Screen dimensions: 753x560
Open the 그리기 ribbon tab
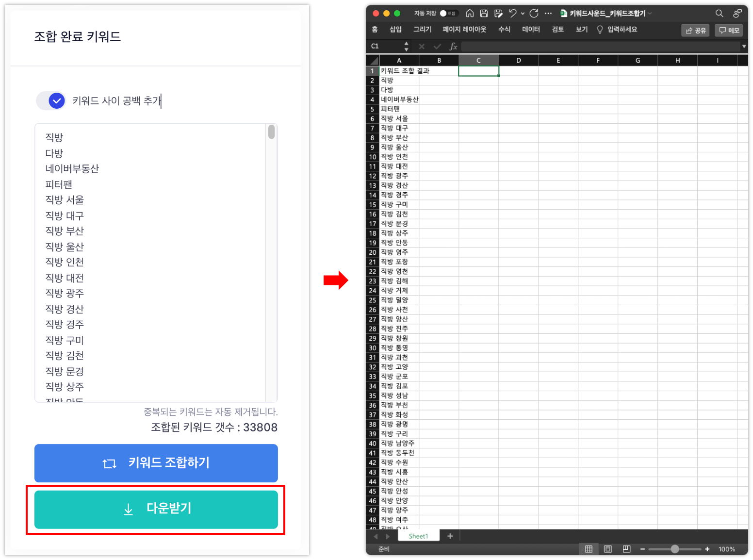pyautogui.click(x=422, y=30)
